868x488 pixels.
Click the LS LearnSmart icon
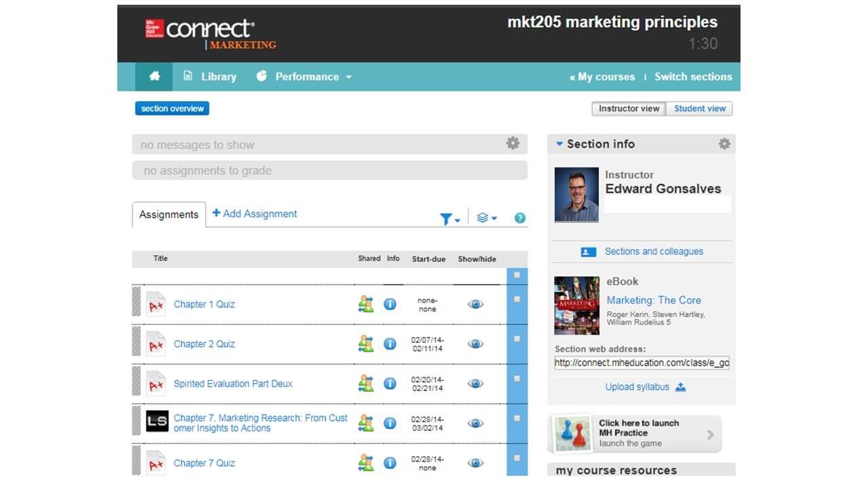157,422
